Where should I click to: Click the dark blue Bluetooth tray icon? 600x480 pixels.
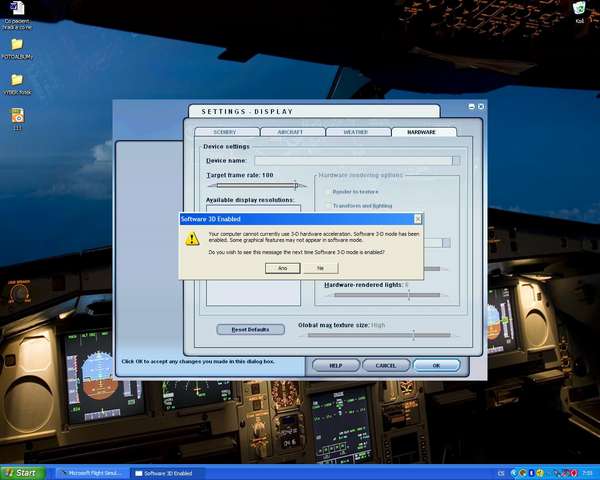pyautogui.click(x=532, y=473)
